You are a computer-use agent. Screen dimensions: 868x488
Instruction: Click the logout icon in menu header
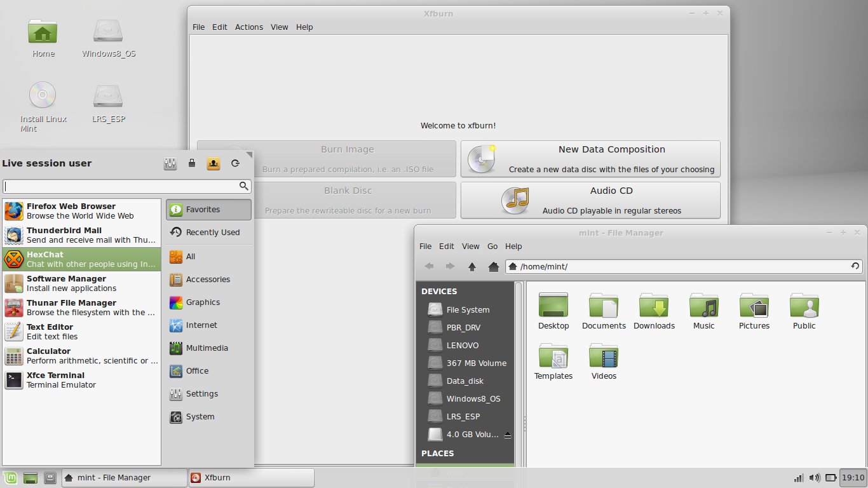tap(235, 163)
